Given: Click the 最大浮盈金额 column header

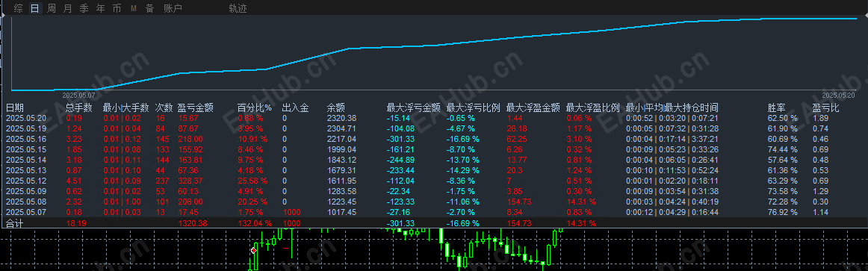Looking at the screenshot, I should tap(533, 108).
